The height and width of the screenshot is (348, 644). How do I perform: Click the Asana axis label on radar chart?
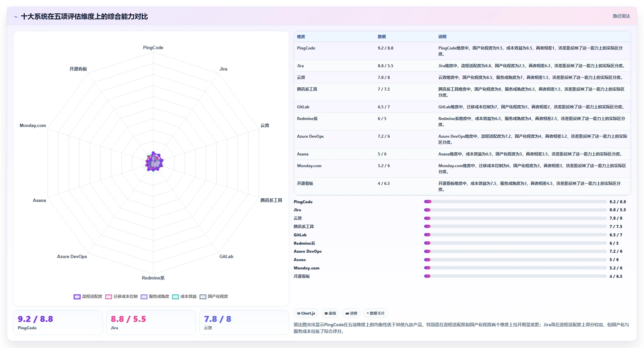click(x=39, y=201)
